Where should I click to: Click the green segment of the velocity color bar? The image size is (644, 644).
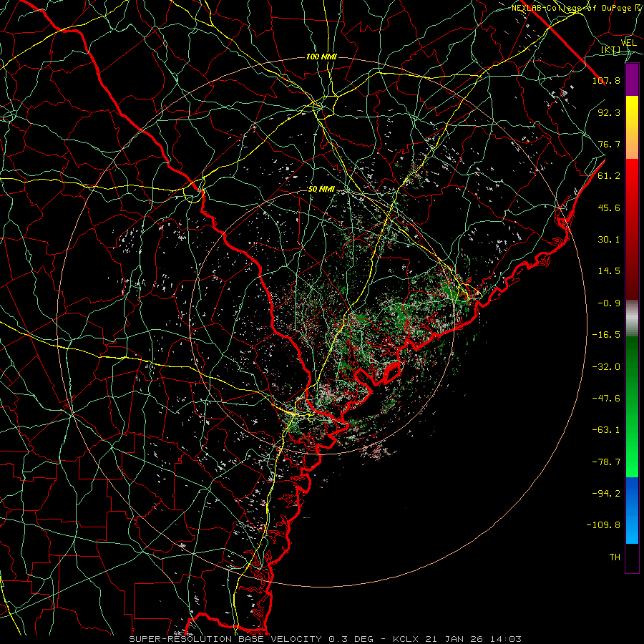point(632,406)
